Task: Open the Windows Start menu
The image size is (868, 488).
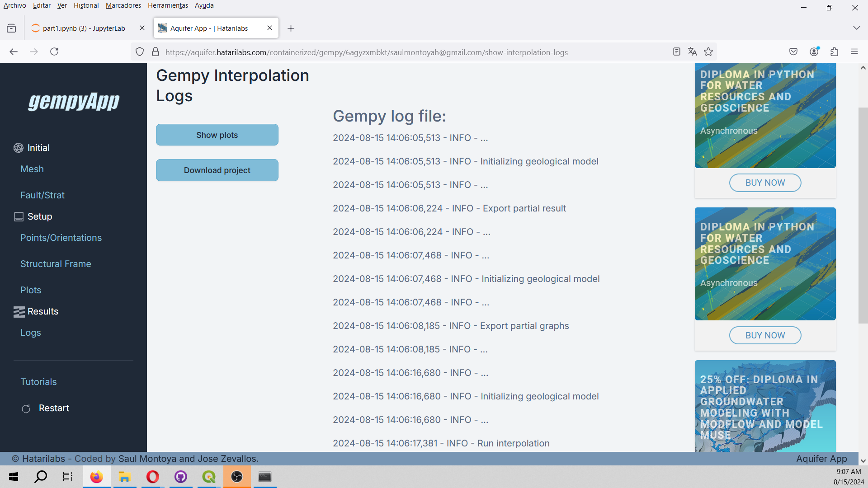Action: (14, 477)
